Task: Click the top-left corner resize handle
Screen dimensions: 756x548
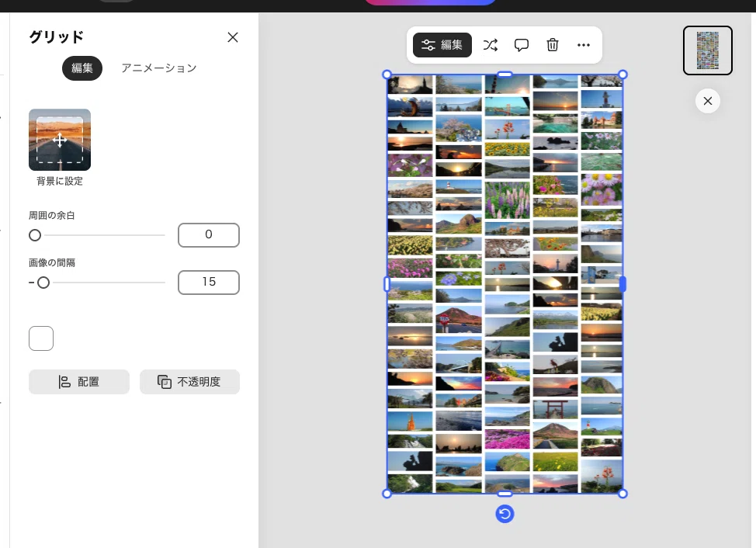Action: [387, 75]
